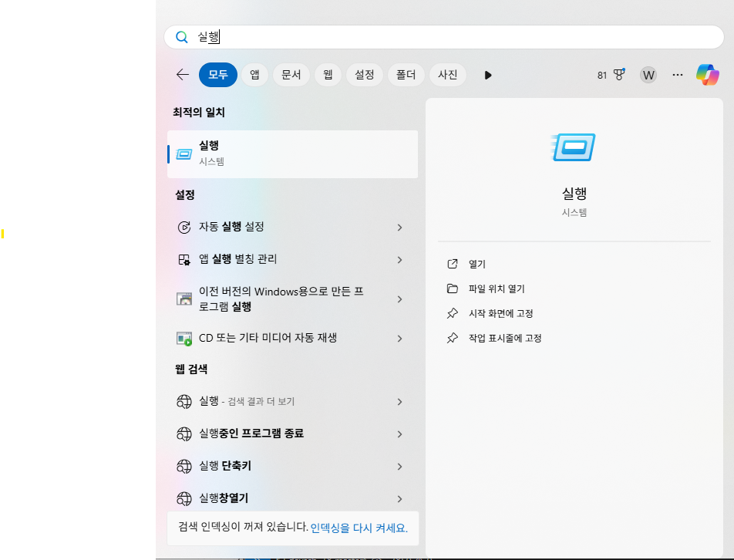Click the large 실행 icon in preview panel

pyautogui.click(x=574, y=147)
